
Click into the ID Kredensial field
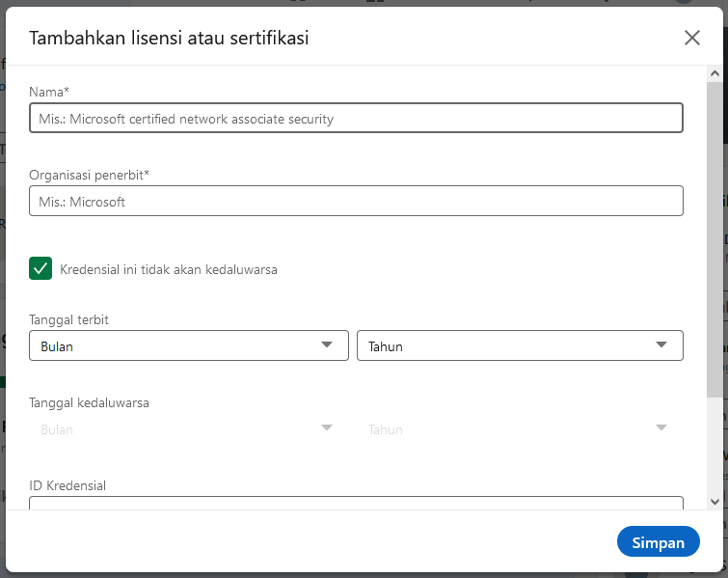[x=356, y=503]
